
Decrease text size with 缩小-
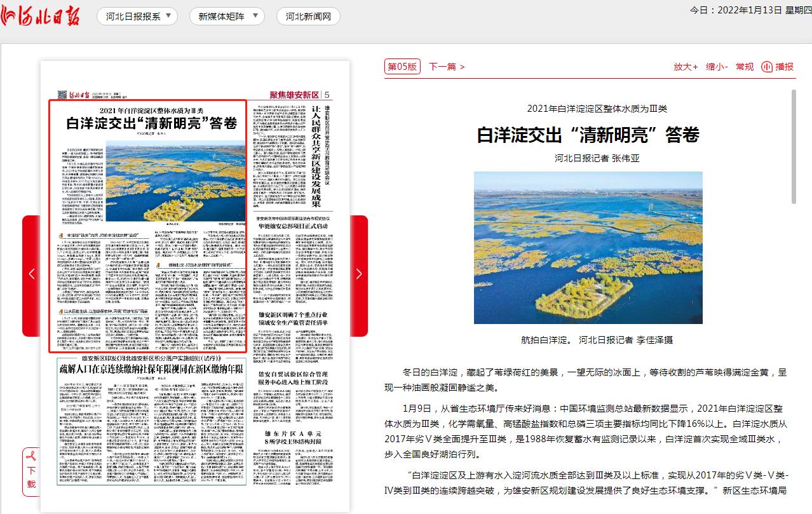[x=717, y=67]
